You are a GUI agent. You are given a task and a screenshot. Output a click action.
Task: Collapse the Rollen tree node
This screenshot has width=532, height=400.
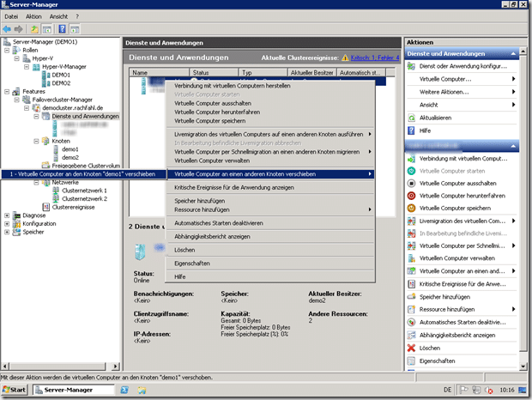(x=7, y=50)
